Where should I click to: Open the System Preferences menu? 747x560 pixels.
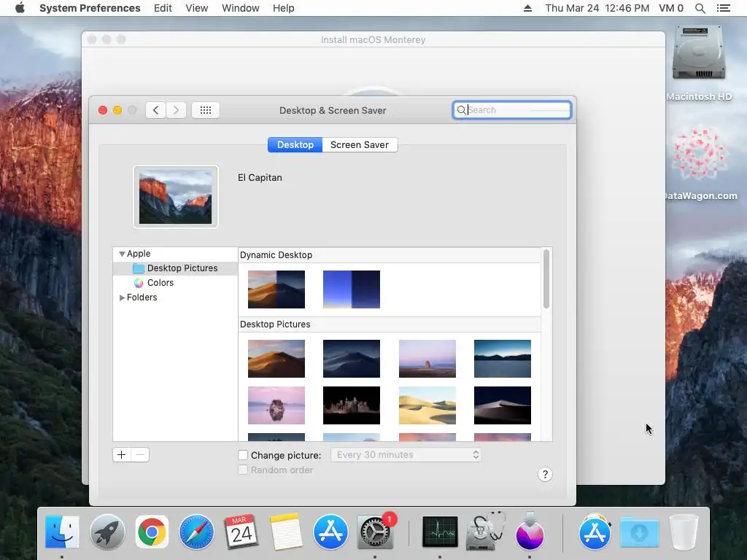(90, 8)
